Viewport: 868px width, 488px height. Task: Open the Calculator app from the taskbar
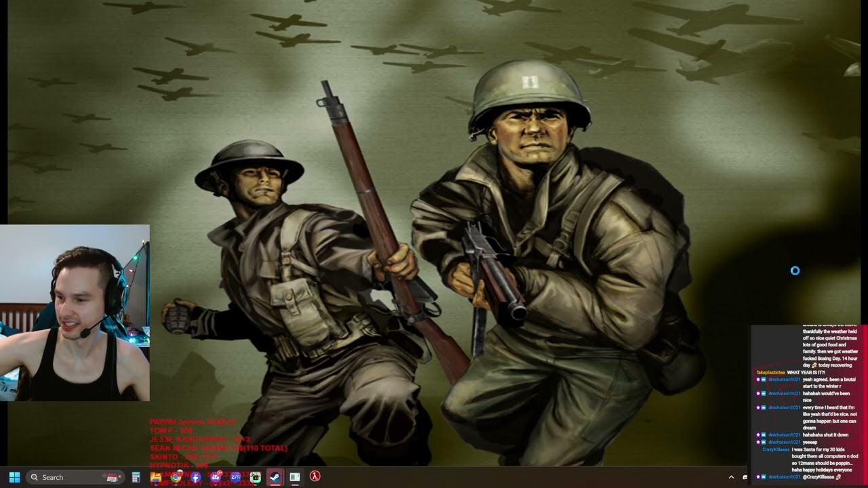pos(136,477)
